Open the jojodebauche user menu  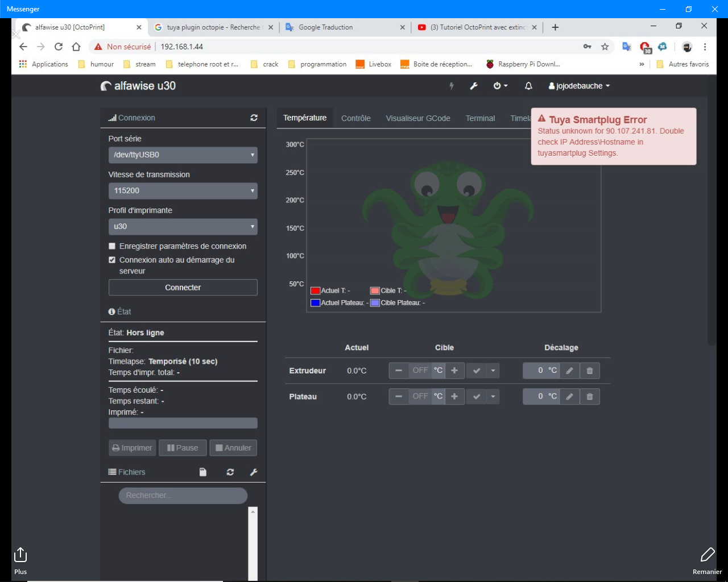579,86
